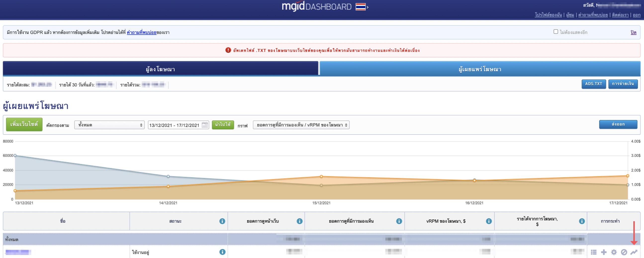Open the language selector at the Thai flag
The width and height of the screenshot is (644, 258).
tap(362, 7)
